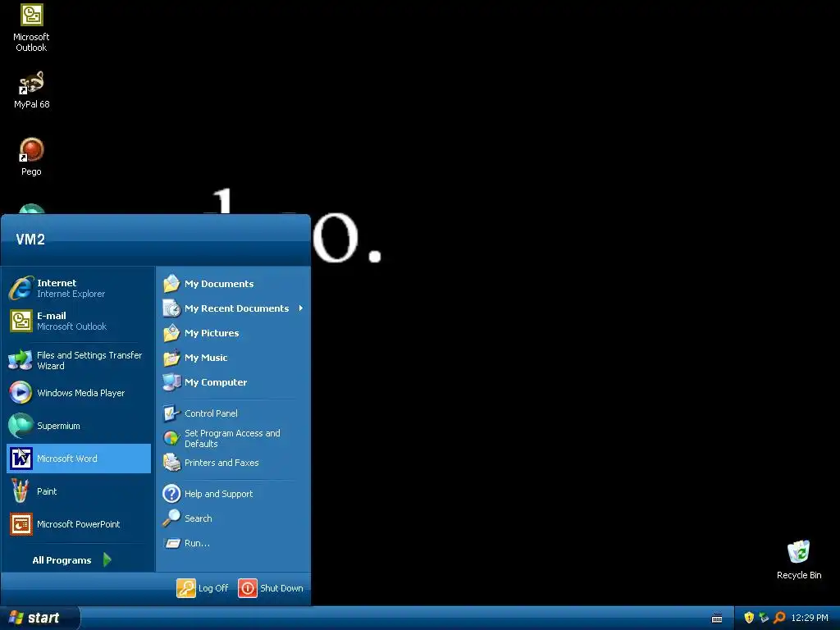Open Set Program Access and Defaults
Image resolution: width=840 pixels, height=630 pixels.
coord(233,438)
